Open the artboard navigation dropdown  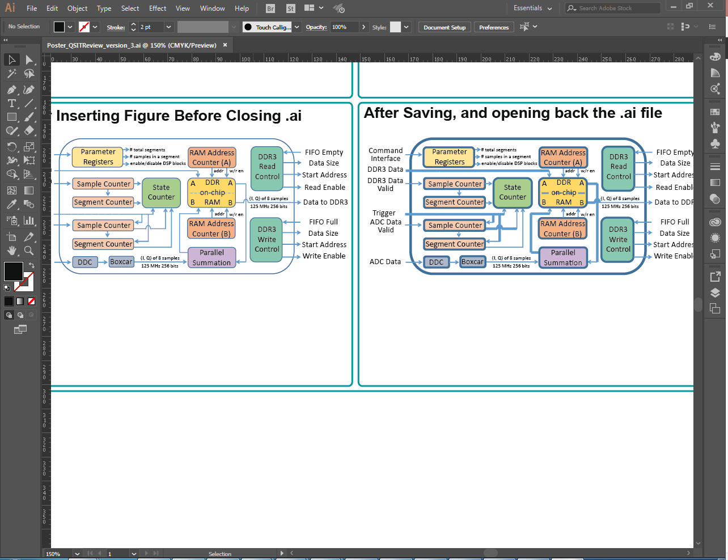tap(134, 554)
